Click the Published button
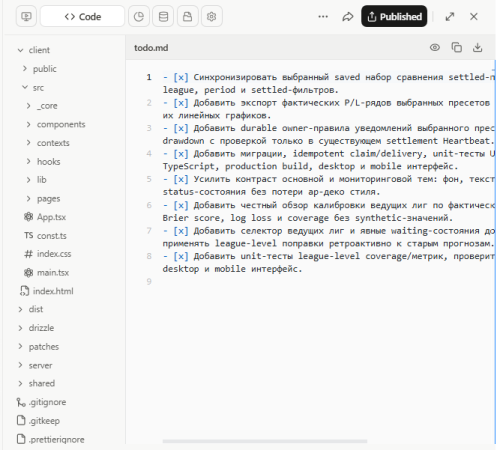The height and width of the screenshot is (450, 500). click(x=394, y=16)
